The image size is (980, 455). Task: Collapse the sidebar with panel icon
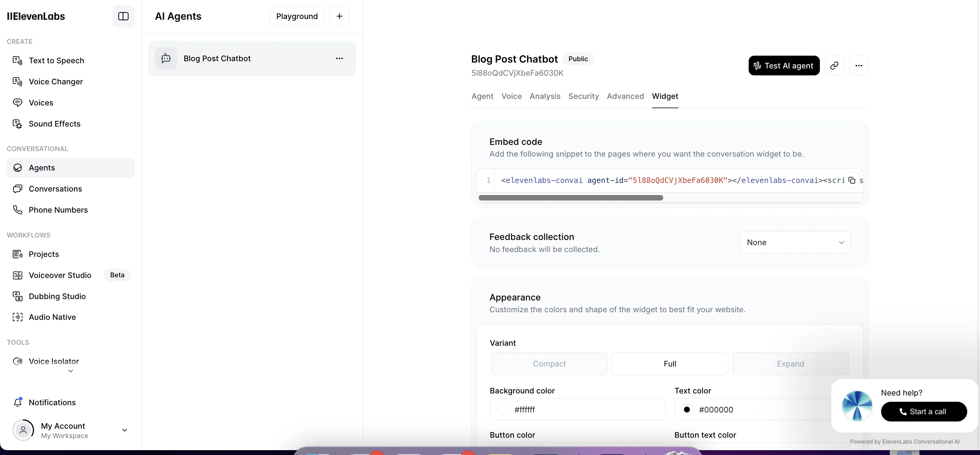123,16
